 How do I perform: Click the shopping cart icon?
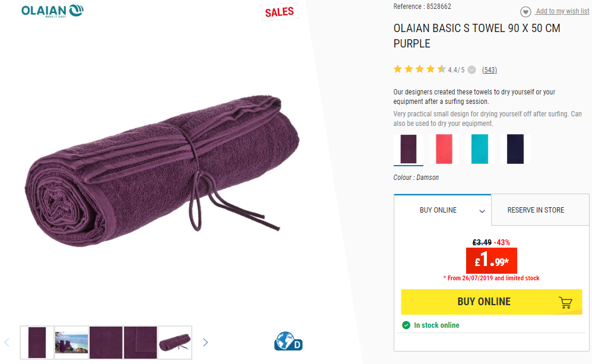point(565,302)
